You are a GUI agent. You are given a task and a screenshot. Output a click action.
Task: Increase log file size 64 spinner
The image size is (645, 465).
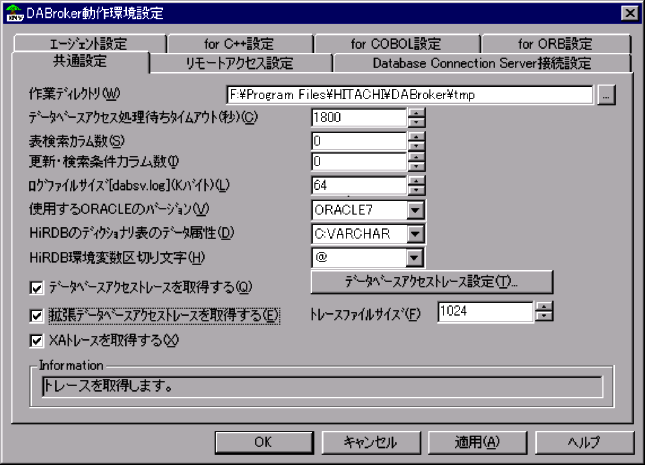[416, 181]
